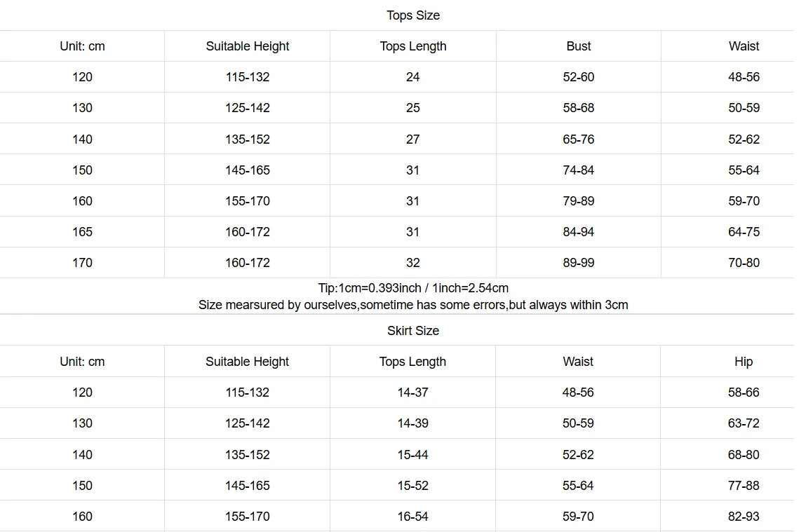Select hip value 68-80

[x=744, y=455]
